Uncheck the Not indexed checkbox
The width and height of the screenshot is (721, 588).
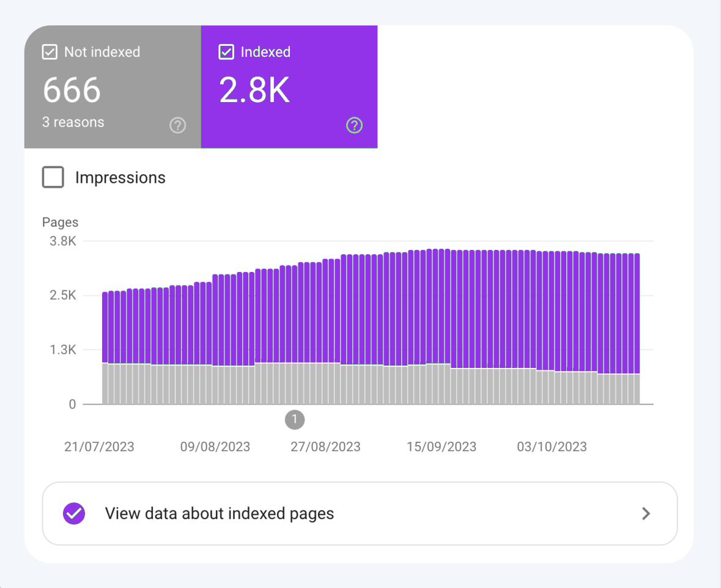[50, 53]
